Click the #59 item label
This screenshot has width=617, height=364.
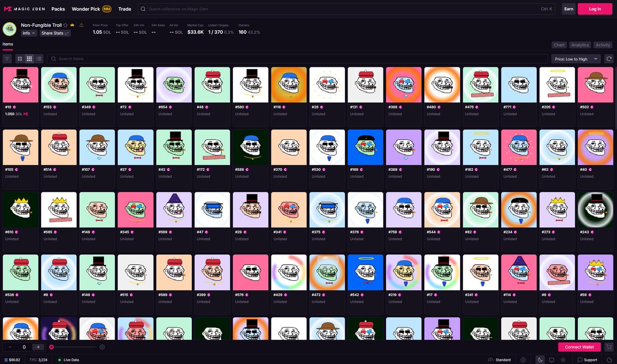coord(583,295)
